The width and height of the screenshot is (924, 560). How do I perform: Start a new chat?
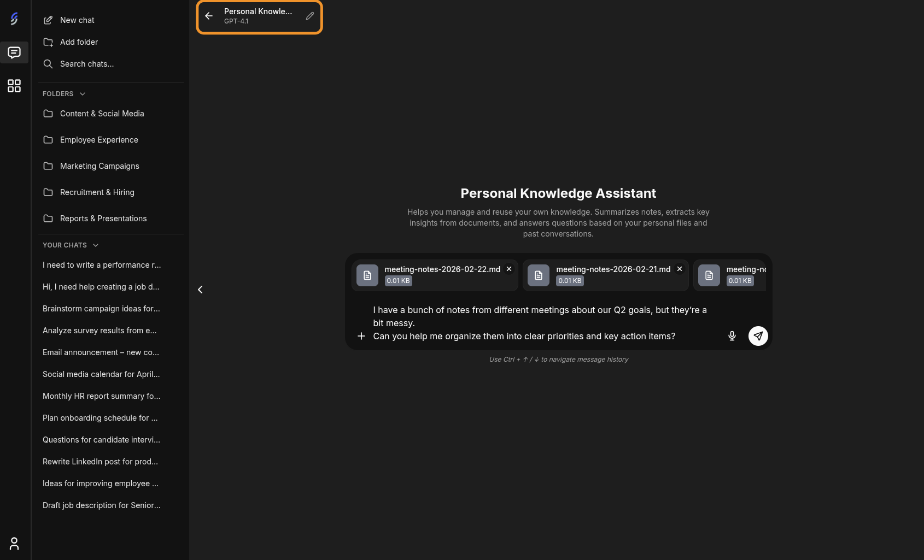pyautogui.click(x=77, y=20)
